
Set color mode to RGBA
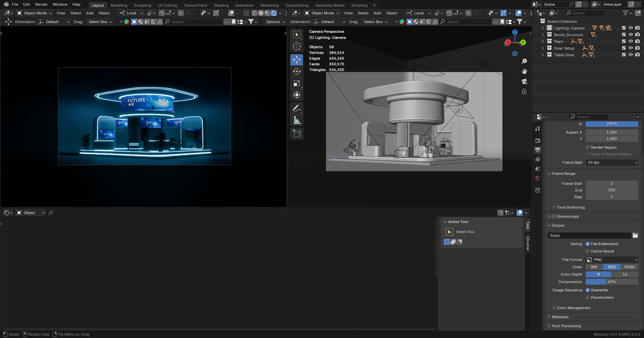click(629, 267)
